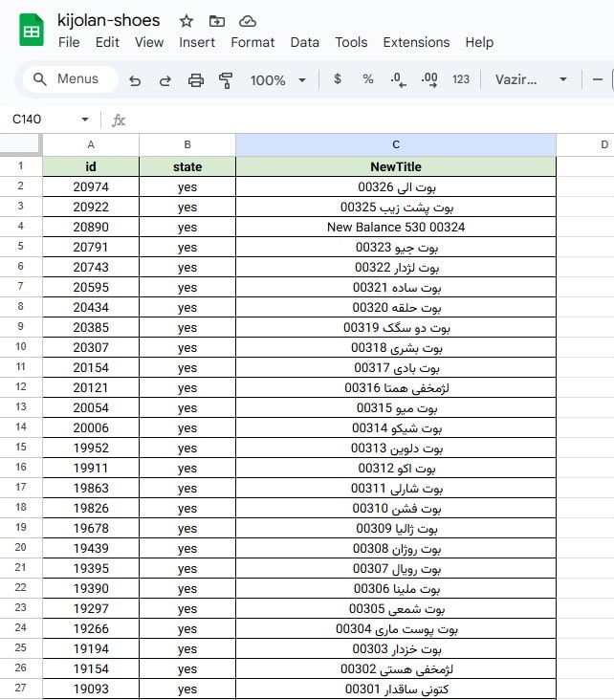Apply percent format
The height and width of the screenshot is (700, 614).
[368, 79]
